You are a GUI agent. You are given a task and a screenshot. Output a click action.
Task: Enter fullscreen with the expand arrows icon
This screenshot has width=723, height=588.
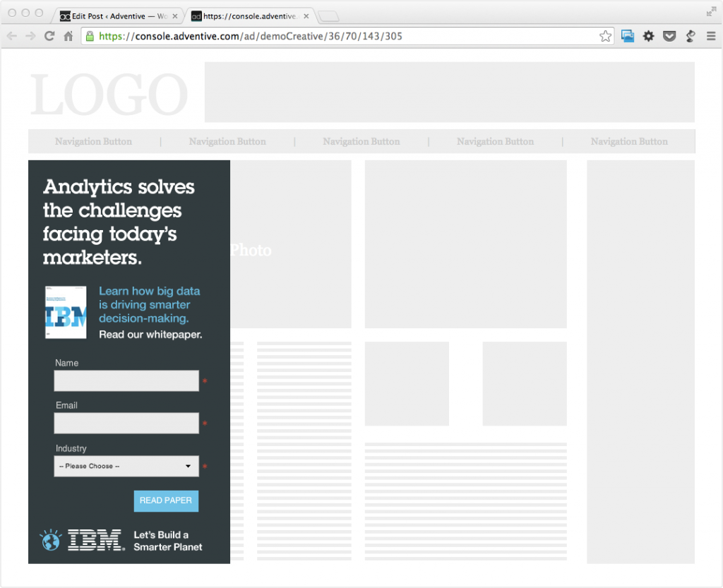point(711,12)
